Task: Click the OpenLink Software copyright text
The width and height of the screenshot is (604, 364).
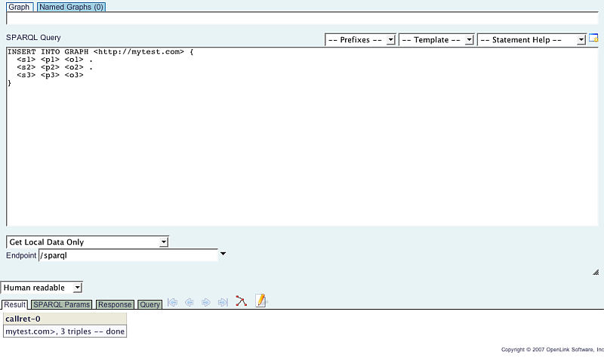Action: pos(553,350)
